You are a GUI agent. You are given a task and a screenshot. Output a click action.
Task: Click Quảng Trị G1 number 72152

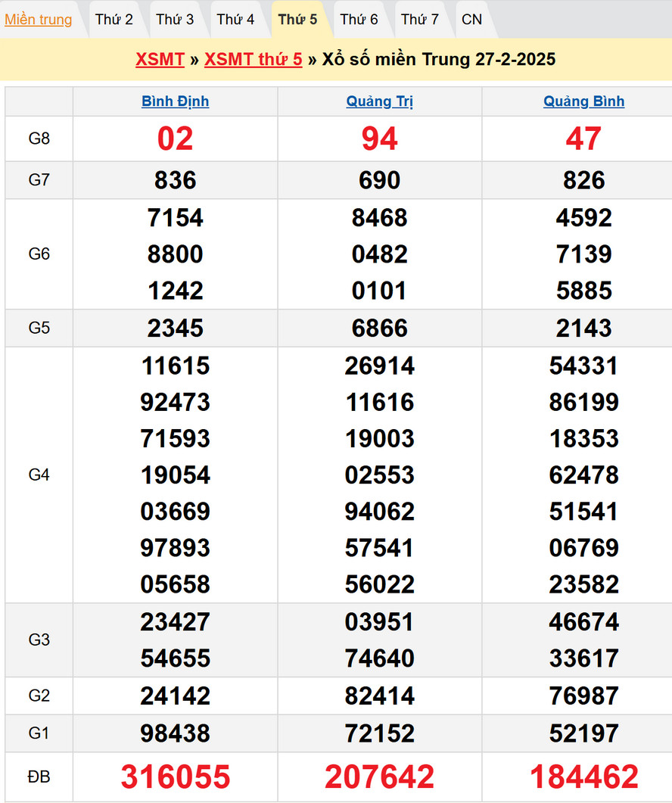380,733
